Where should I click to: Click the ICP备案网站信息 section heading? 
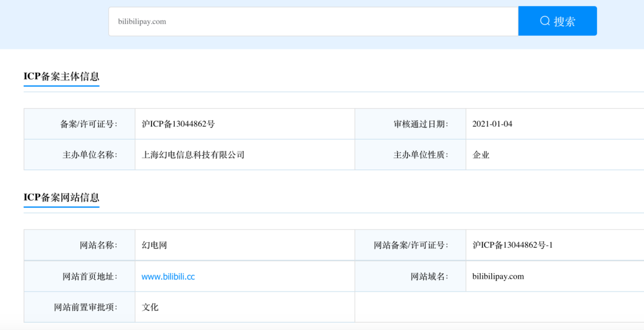(x=61, y=198)
